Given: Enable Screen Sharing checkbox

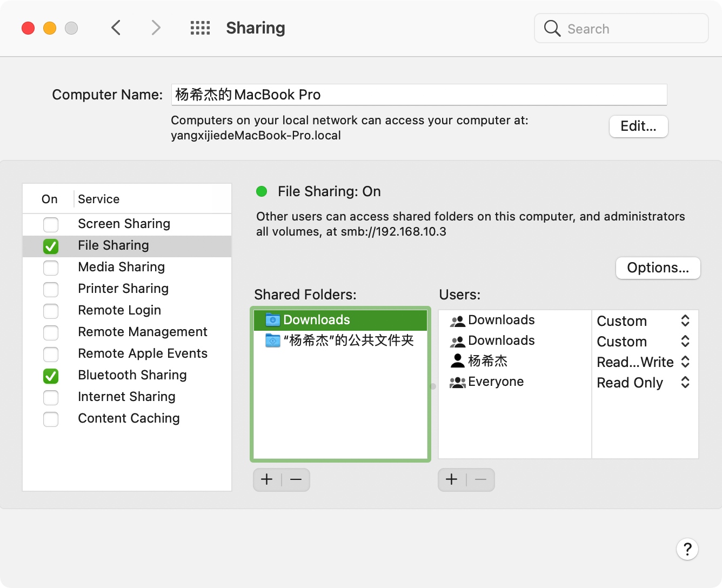Looking at the screenshot, I should 51,224.
